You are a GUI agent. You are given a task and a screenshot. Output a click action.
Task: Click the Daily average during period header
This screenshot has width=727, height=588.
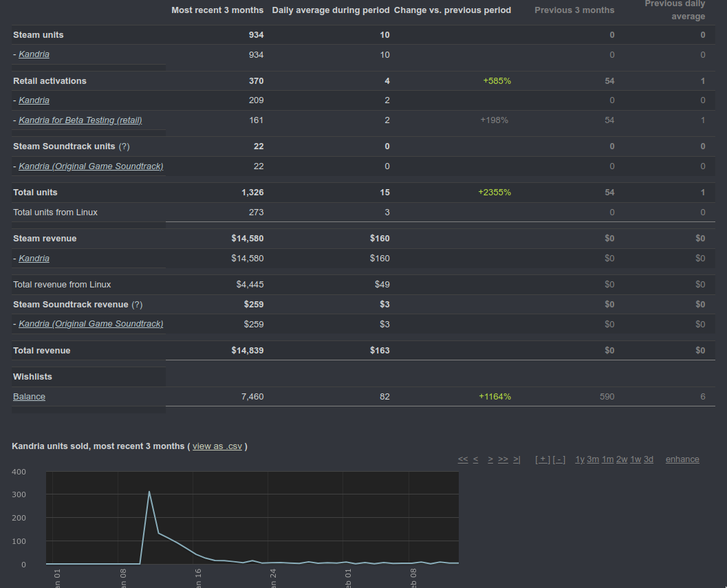(331, 10)
